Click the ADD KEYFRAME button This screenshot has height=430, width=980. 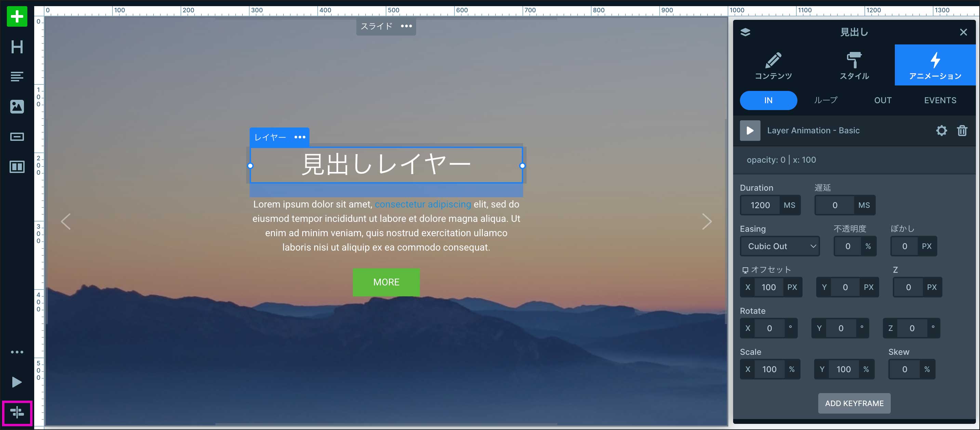pyautogui.click(x=854, y=403)
